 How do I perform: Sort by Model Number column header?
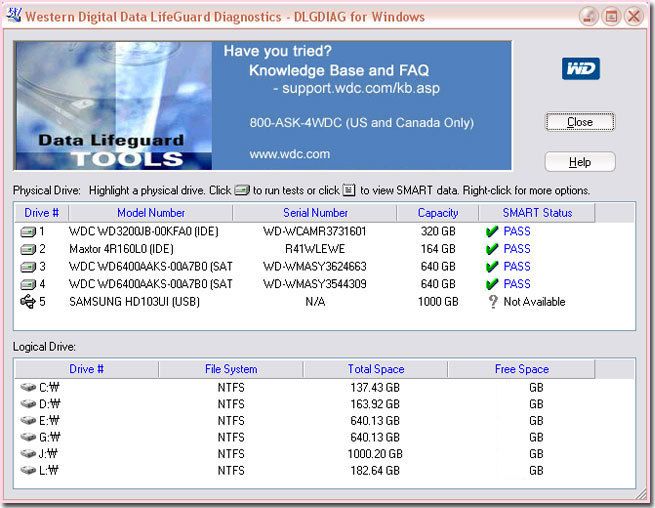click(x=151, y=213)
